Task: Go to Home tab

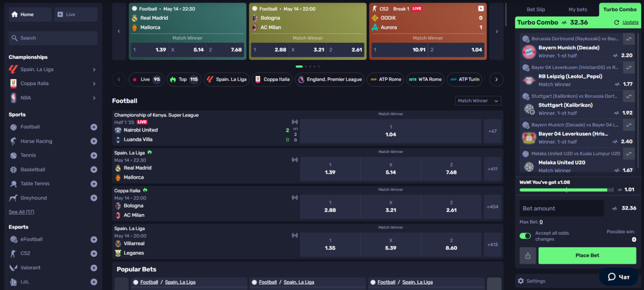Action: point(30,15)
